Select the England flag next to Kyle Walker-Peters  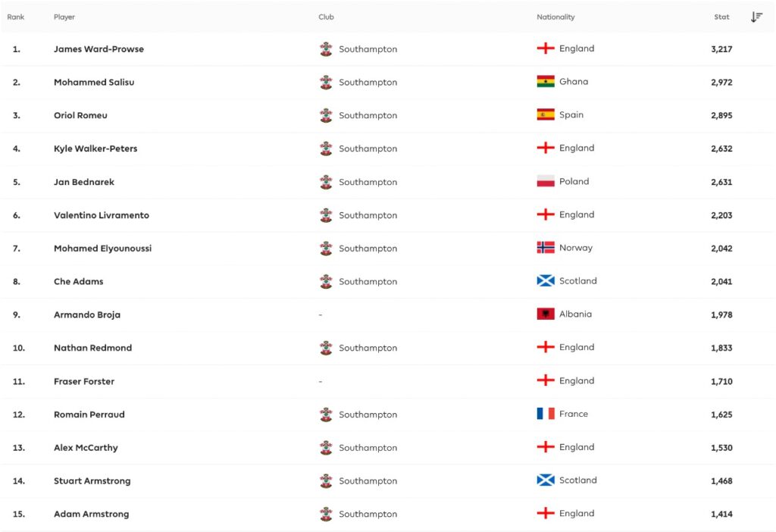coord(546,148)
